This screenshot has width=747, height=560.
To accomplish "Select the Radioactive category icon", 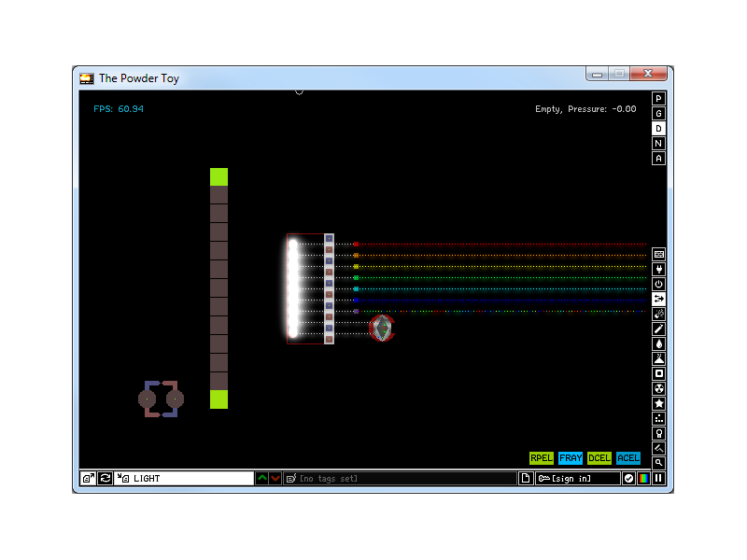I will (x=658, y=388).
